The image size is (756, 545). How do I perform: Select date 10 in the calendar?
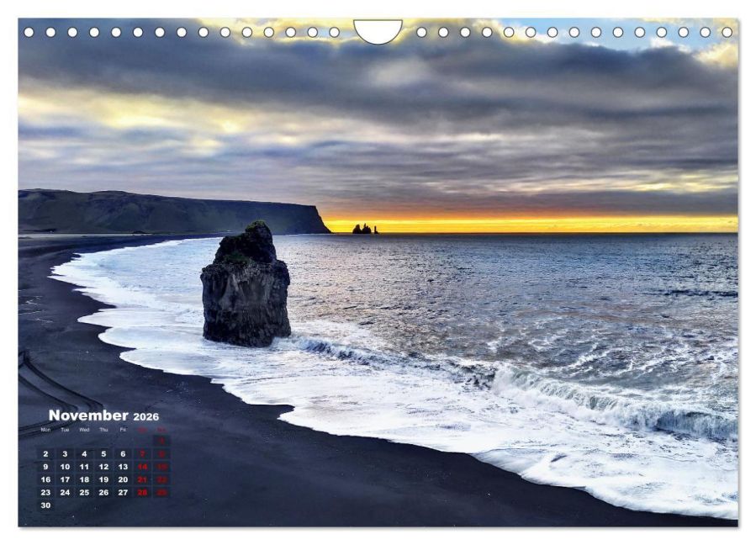(65, 467)
